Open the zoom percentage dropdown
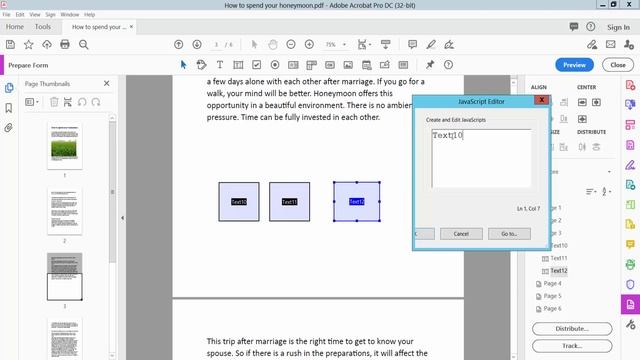 click(344, 44)
